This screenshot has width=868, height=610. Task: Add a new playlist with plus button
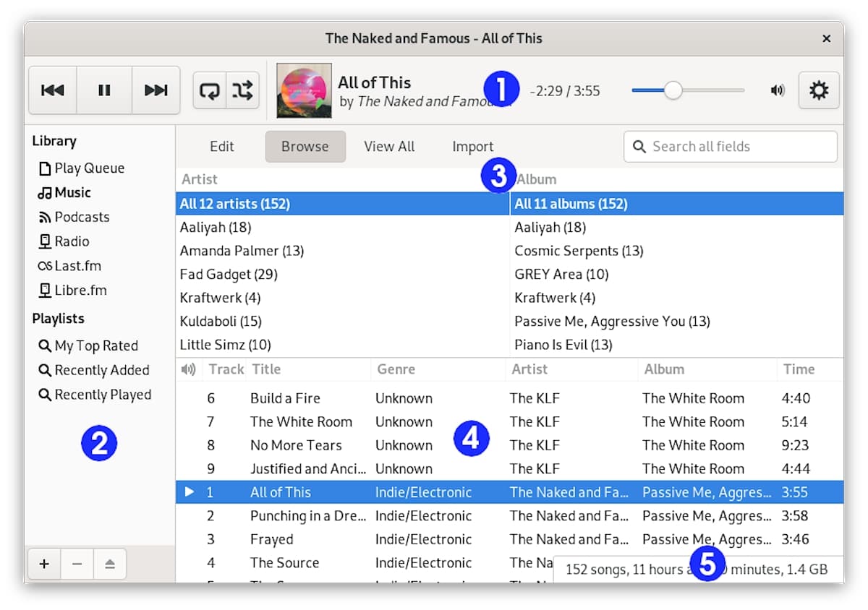[44, 564]
